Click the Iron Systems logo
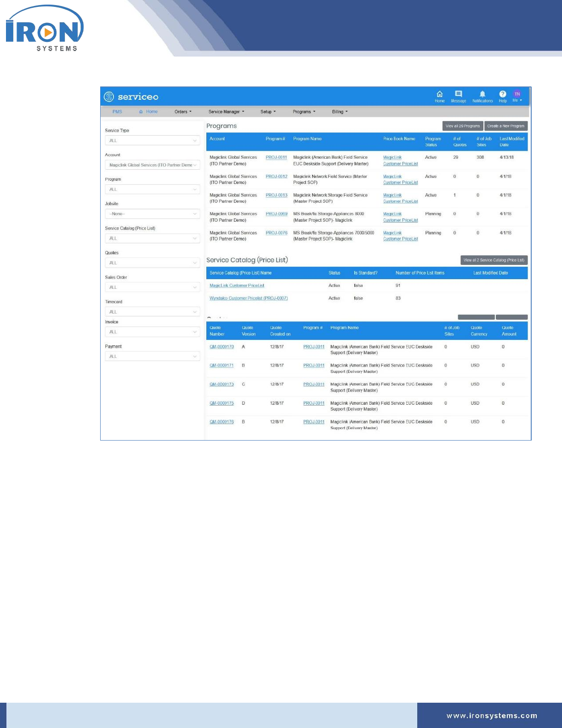This screenshot has width=562, height=728. tap(45, 29)
